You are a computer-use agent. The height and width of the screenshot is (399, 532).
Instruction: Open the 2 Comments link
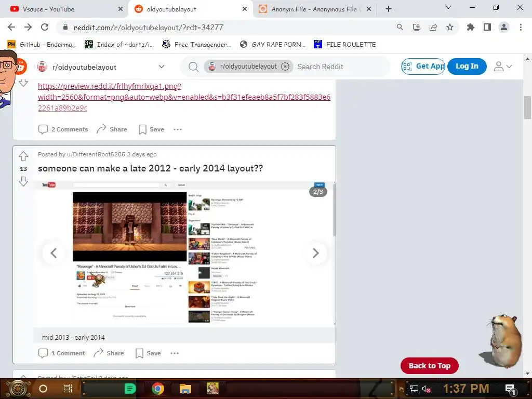point(63,129)
